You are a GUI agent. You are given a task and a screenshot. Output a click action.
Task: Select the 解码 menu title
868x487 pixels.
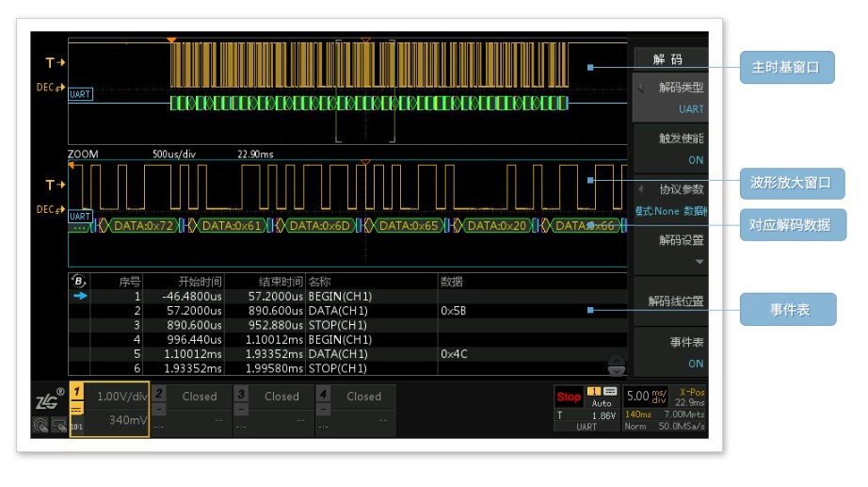click(x=668, y=59)
